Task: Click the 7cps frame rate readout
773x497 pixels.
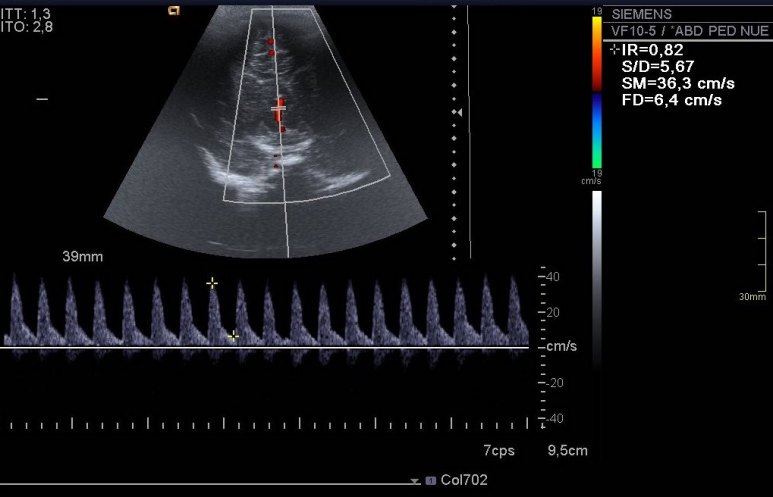Action: point(498,451)
